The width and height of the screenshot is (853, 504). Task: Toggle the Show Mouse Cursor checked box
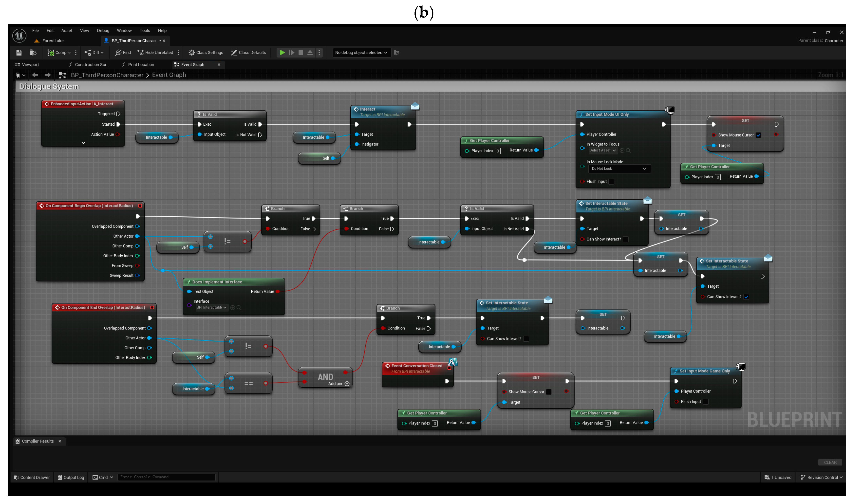(758, 135)
